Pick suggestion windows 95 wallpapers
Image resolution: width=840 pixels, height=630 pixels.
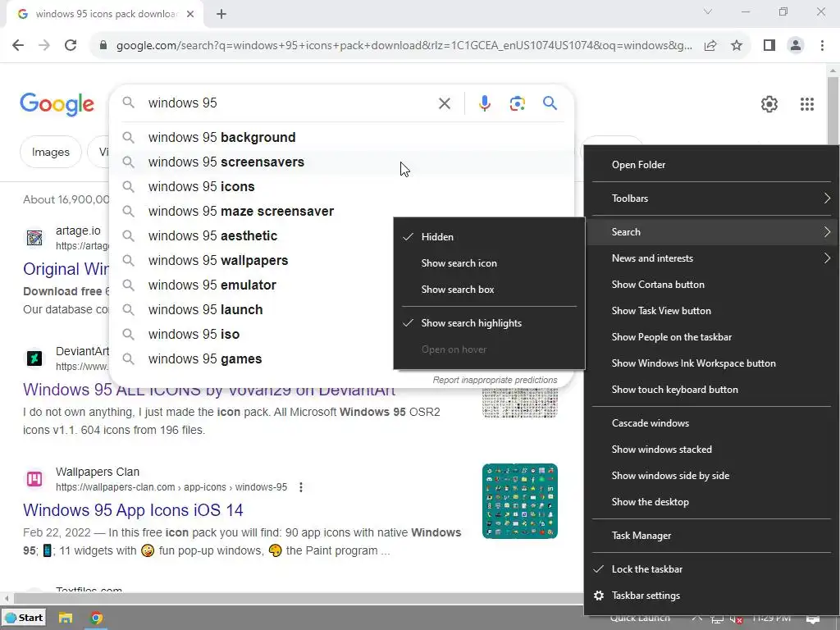pos(252,261)
